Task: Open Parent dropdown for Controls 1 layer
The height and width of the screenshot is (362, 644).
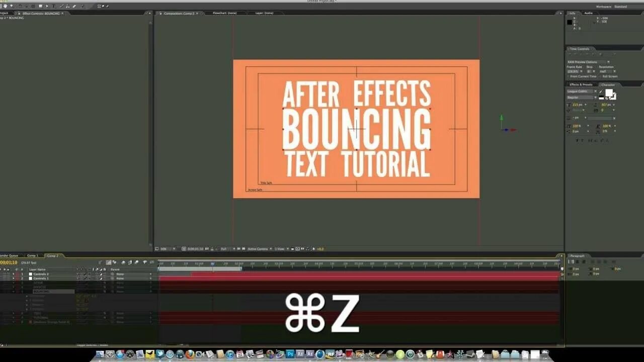Action: coord(134,279)
